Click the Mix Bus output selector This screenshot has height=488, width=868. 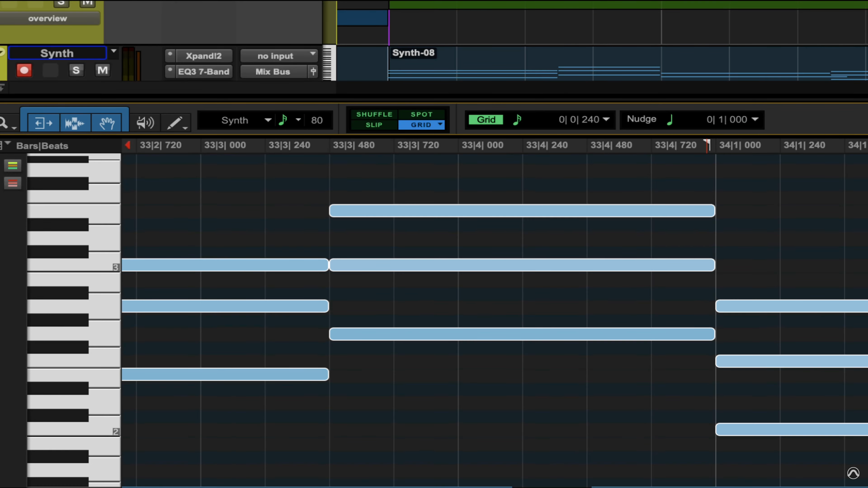tap(274, 72)
